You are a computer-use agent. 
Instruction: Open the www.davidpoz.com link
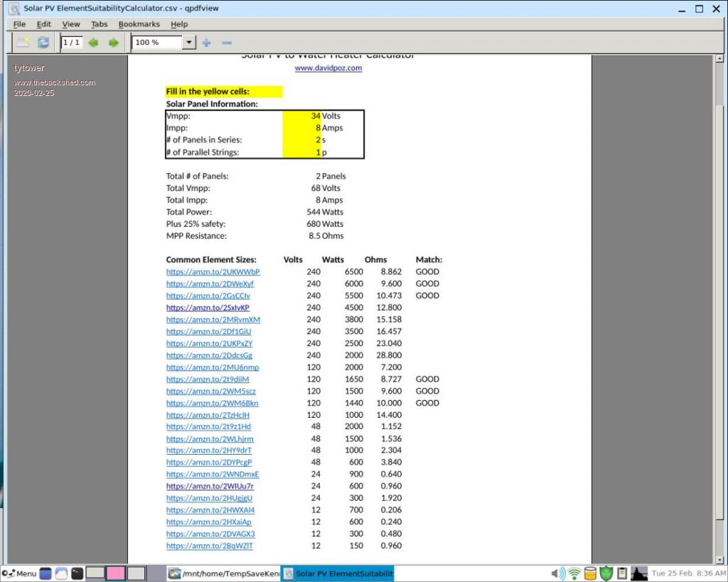[x=328, y=68]
